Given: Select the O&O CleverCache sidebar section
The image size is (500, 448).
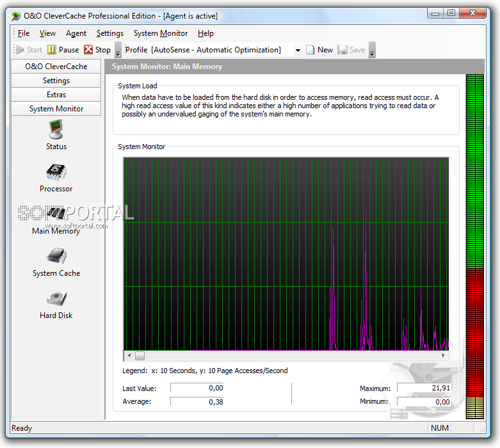Looking at the screenshot, I should coord(56,67).
